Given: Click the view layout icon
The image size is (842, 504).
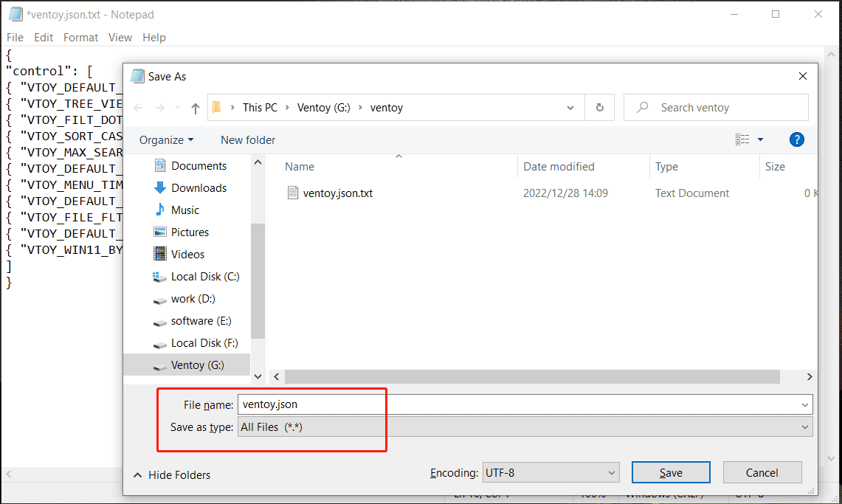Looking at the screenshot, I should point(742,139).
